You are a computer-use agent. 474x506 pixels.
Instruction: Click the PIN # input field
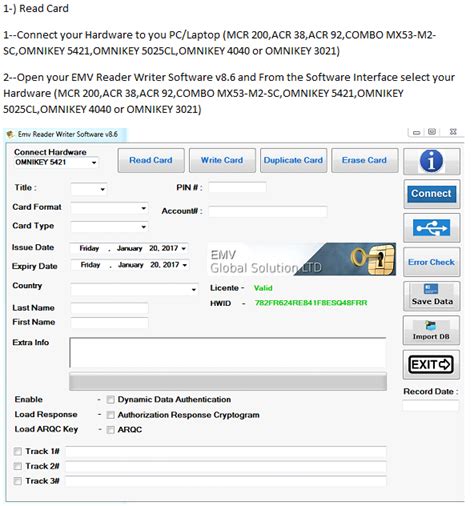[x=237, y=188]
